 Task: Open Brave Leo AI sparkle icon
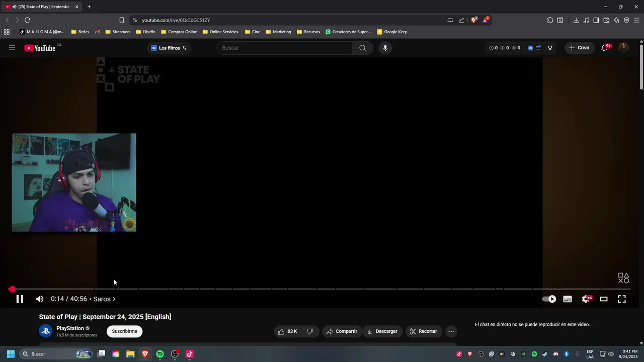616,20
